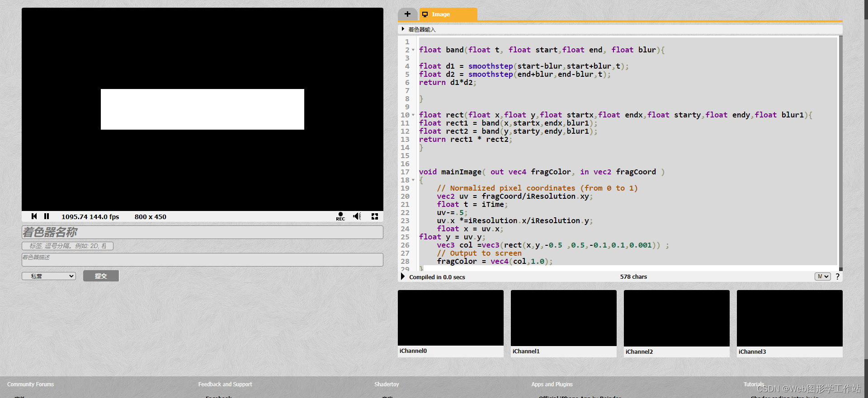Click the shader description text area
Image resolution: width=868 pixels, height=398 pixels.
203,260
